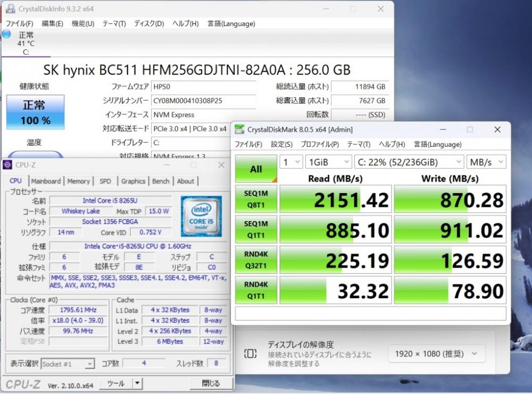The image size is (532, 394).
Task: Run the SEQ1M Q8T1 test
Action: 256,199
